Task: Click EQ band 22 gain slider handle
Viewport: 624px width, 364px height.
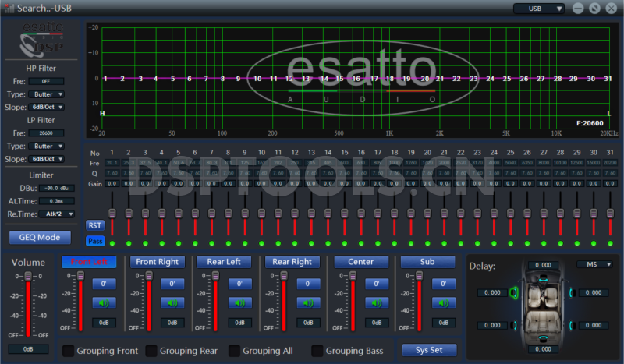Action: coord(460,214)
